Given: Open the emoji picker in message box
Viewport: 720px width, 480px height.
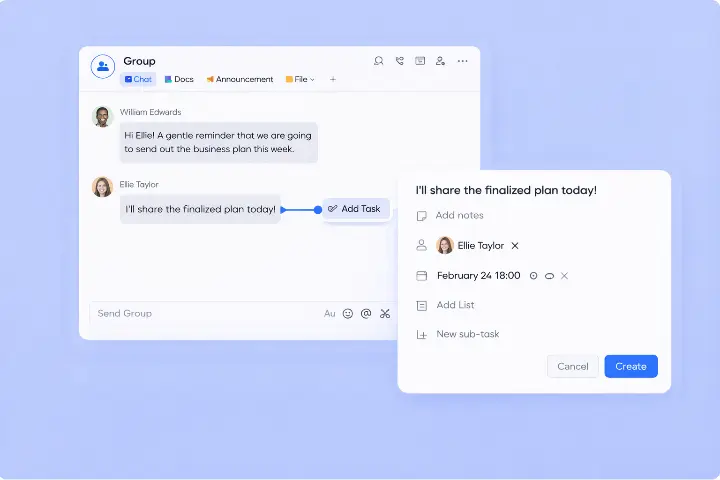Looking at the screenshot, I should point(348,314).
